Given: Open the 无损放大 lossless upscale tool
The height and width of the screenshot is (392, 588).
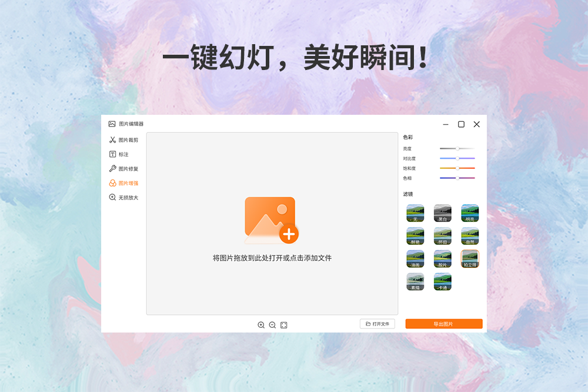Looking at the screenshot, I should click(x=123, y=198).
